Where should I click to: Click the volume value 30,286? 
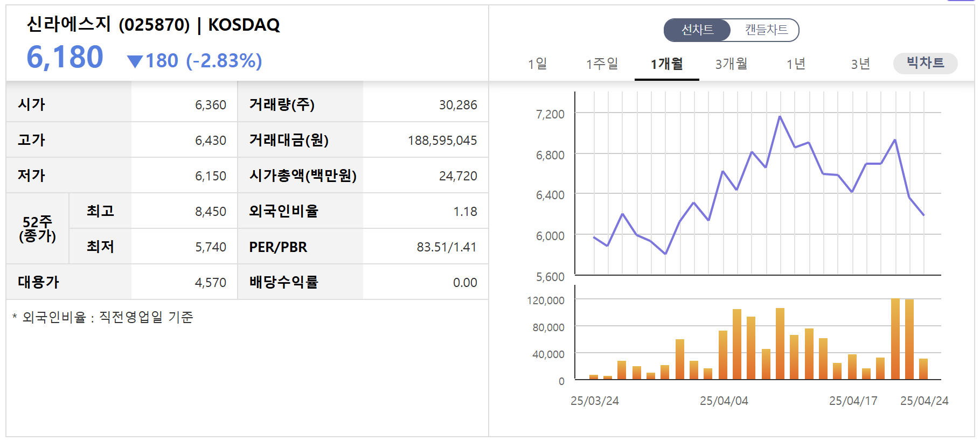(x=458, y=105)
